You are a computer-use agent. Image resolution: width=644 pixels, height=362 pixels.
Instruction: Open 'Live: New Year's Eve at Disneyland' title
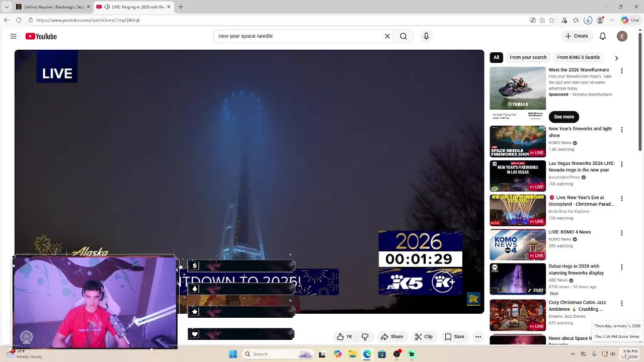581,201
